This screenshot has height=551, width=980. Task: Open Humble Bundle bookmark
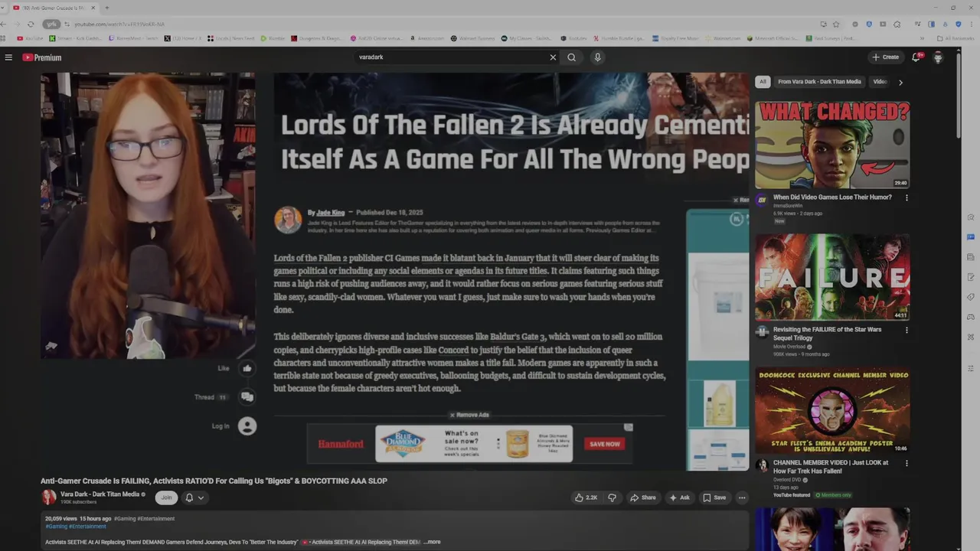click(619, 38)
